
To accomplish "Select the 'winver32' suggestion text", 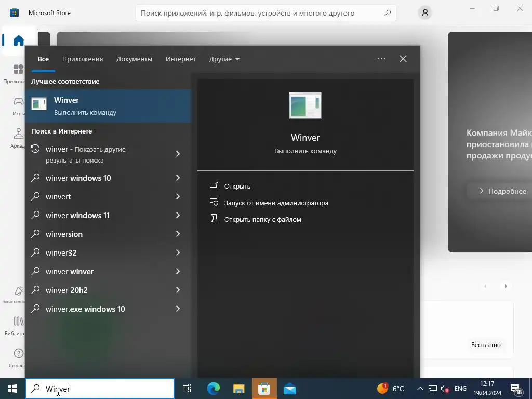I will coord(61,253).
